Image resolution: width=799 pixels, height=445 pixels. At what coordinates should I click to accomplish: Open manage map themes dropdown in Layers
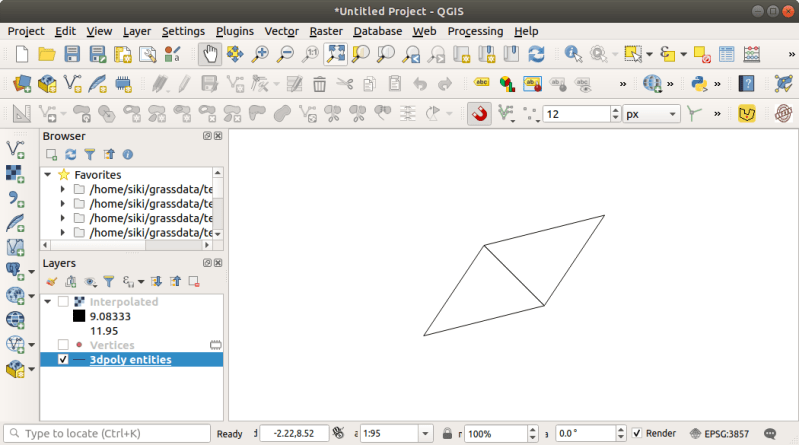(x=90, y=281)
